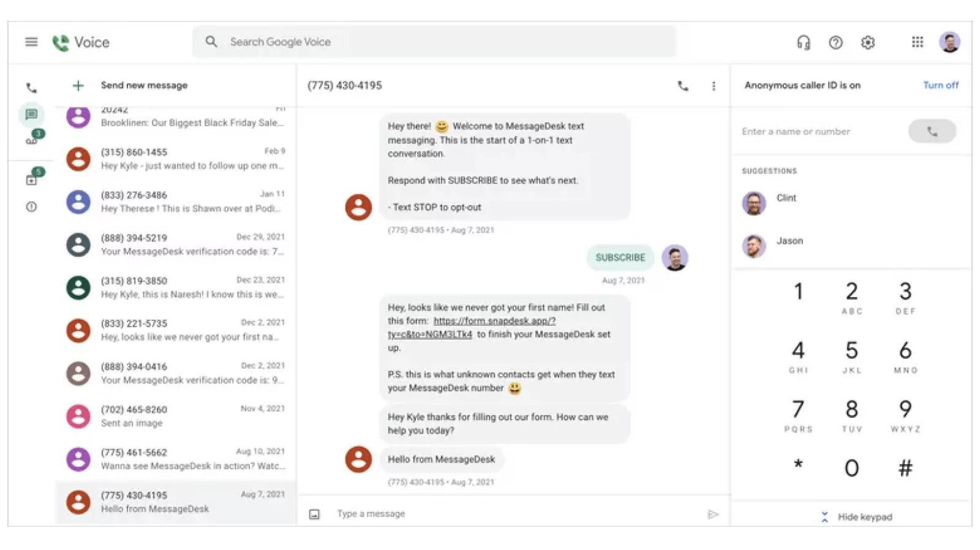Select the Messages tab in sidebar
This screenshot has width=980, height=550.
[32, 115]
